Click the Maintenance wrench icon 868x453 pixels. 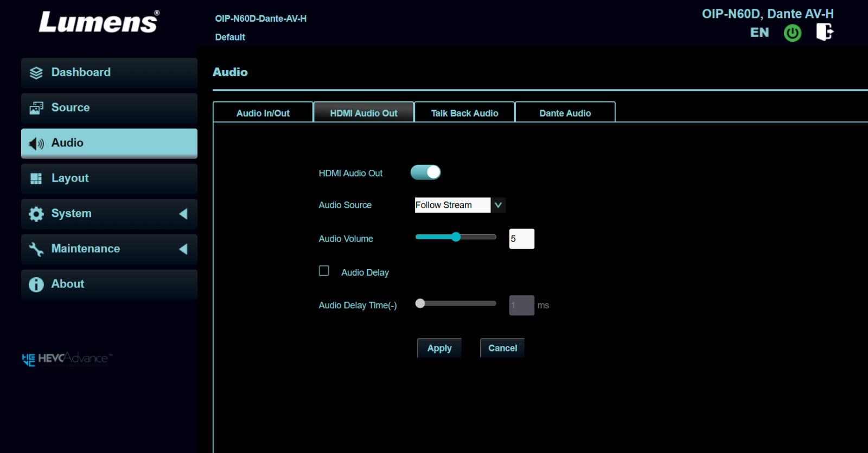(x=36, y=249)
